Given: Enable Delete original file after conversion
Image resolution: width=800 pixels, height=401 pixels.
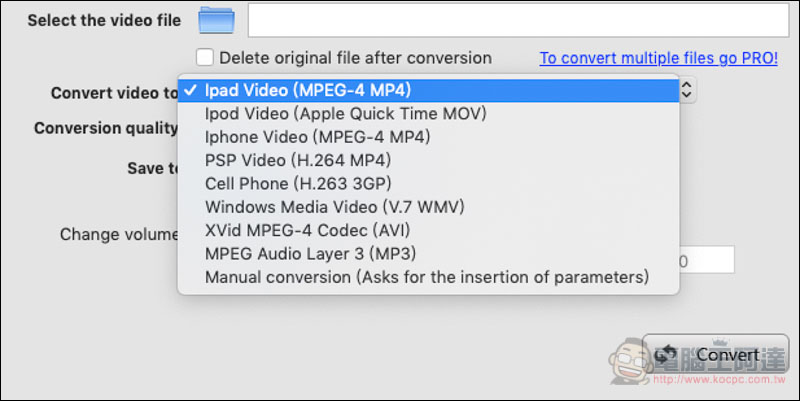Looking at the screenshot, I should coord(205,58).
